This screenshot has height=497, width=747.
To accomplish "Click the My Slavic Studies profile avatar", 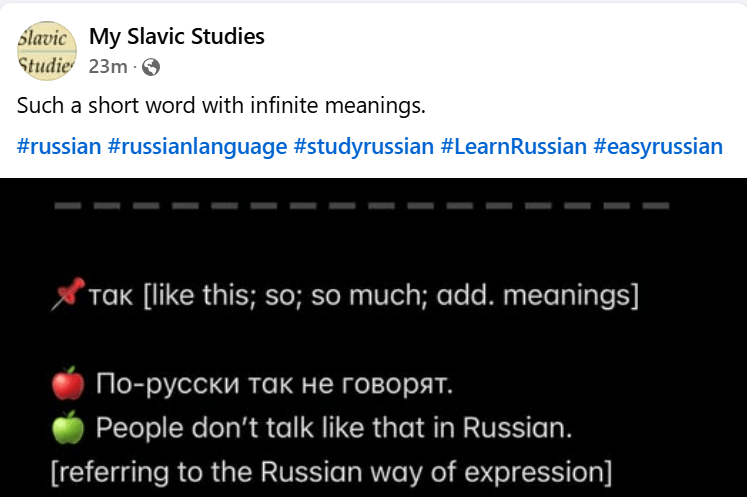I will pos(47,51).
